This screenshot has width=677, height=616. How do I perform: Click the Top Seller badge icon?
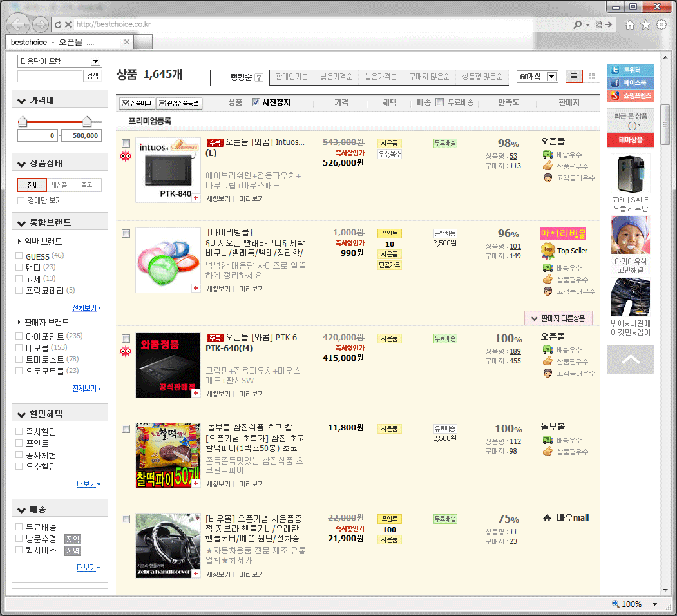[548, 251]
